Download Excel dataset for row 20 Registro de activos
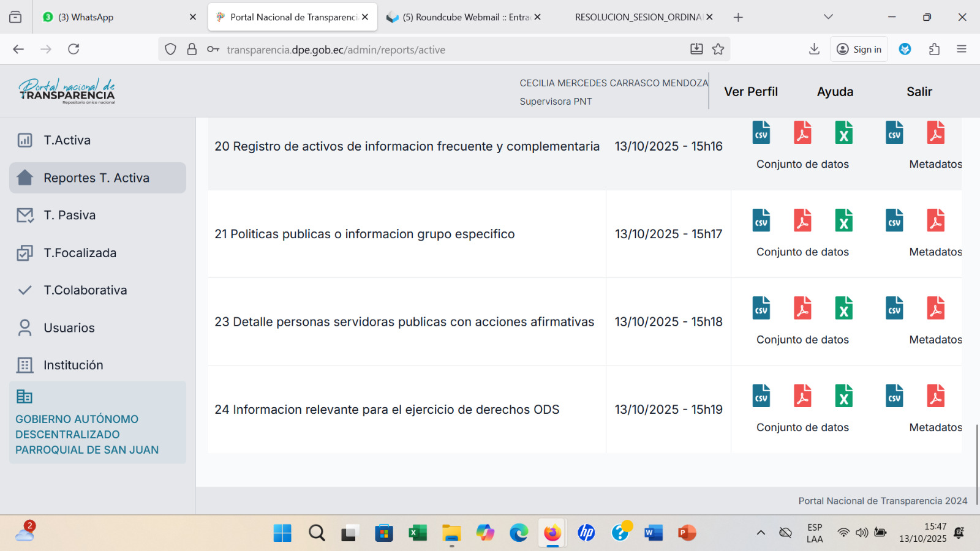The image size is (980, 551). (843, 133)
